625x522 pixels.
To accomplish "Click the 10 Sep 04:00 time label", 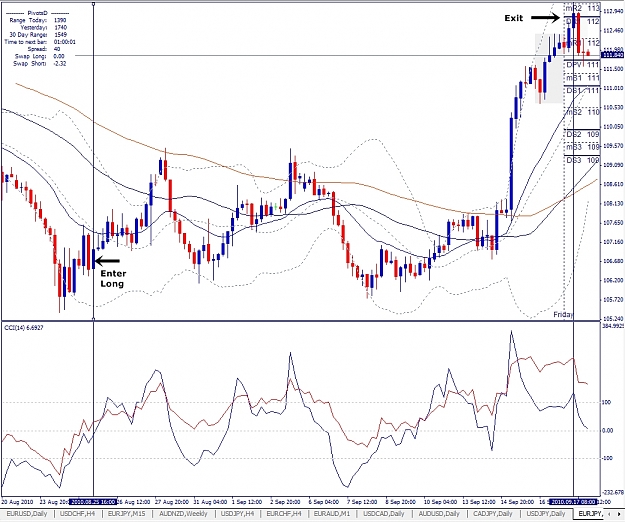I will click(440, 502).
